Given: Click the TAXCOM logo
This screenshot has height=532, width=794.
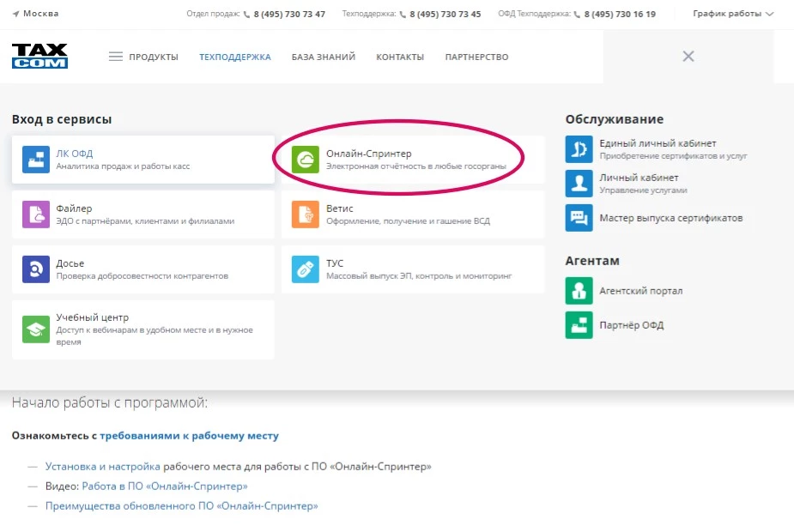Looking at the screenshot, I should pos(40,56).
